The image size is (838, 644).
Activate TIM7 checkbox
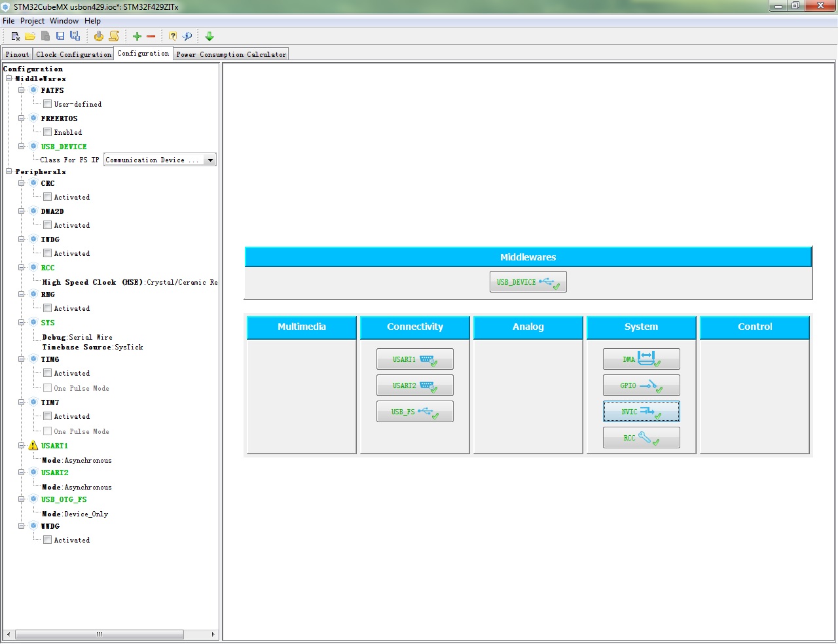47,416
